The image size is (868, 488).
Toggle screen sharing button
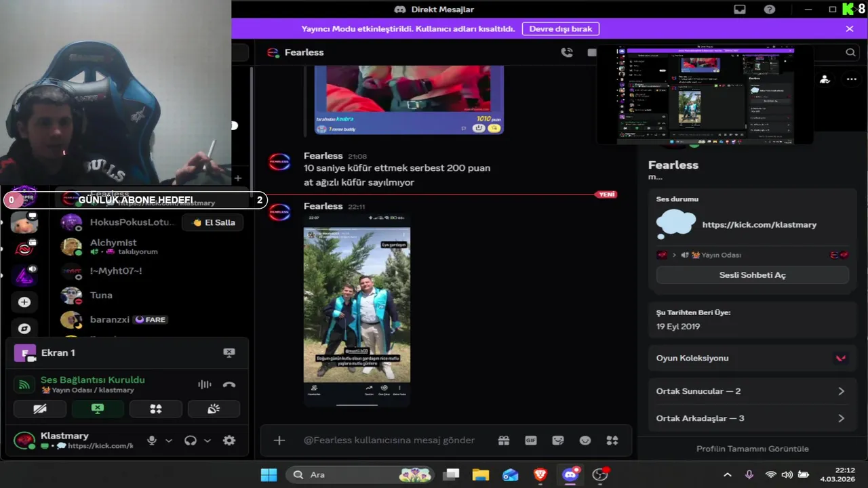(x=98, y=409)
